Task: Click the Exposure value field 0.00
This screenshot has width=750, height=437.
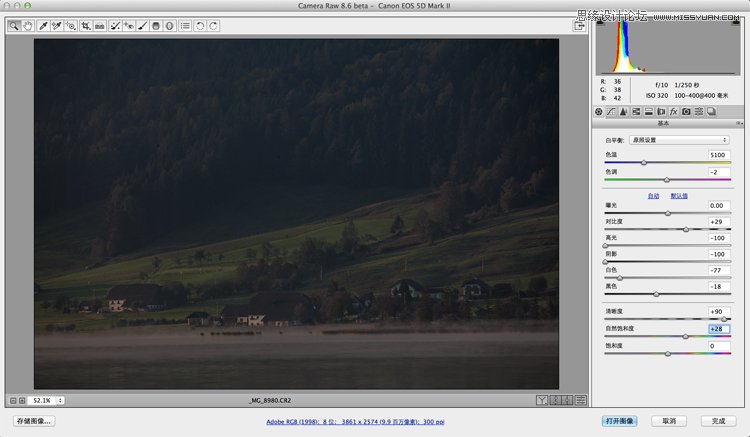Action: point(719,206)
